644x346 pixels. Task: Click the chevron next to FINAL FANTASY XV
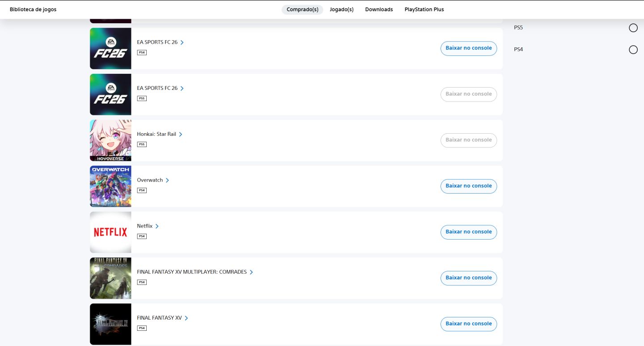pyautogui.click(x=186, y=318)
